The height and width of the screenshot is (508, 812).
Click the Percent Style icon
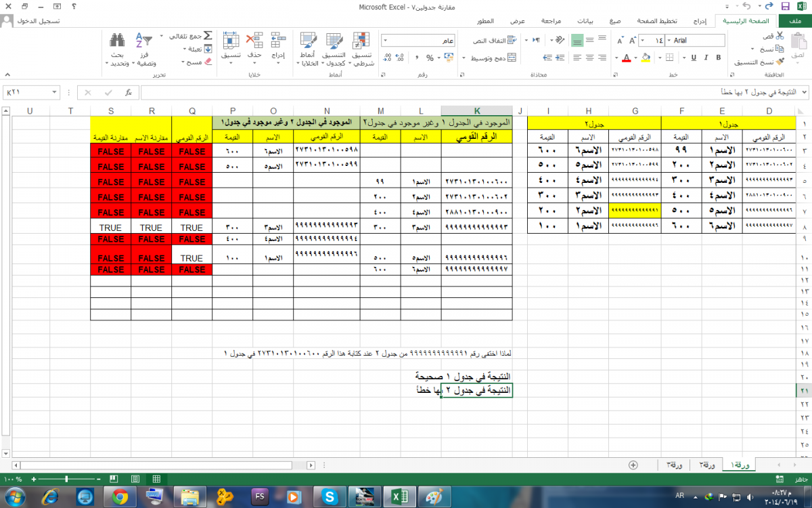pos(430,58)
